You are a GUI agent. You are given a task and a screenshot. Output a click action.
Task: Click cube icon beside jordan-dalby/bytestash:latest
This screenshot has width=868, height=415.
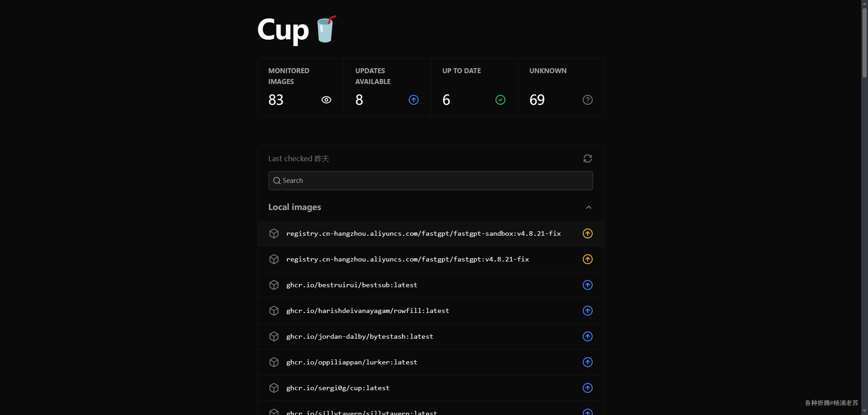(x=274, y=336)
